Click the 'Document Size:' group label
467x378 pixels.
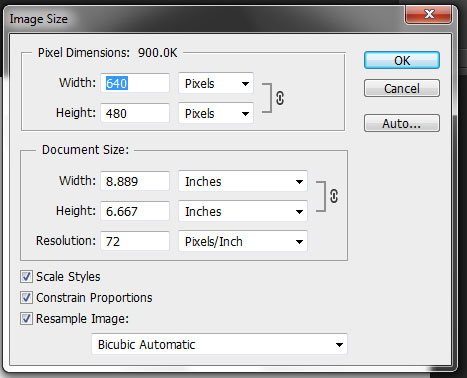[85, 150]
